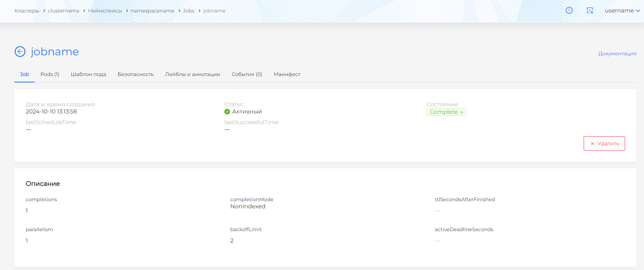
Task: Select the Безопасность tab
Action: click(x=135, y=74)
